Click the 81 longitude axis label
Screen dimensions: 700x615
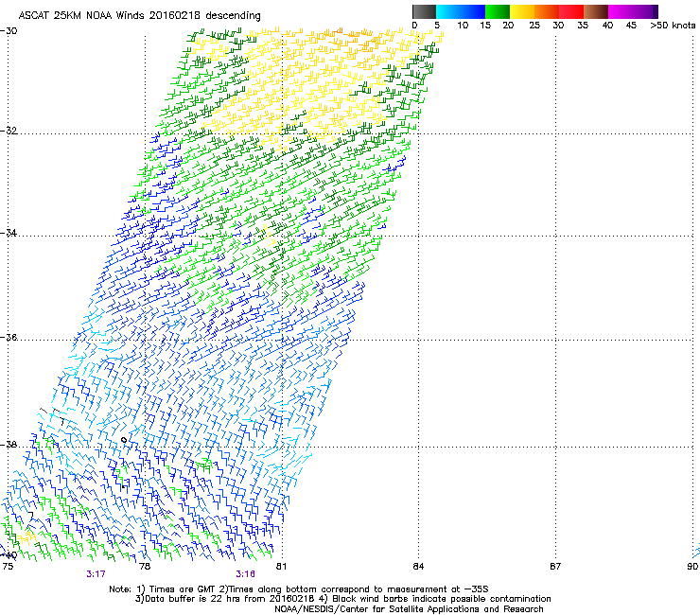point(281,567)
